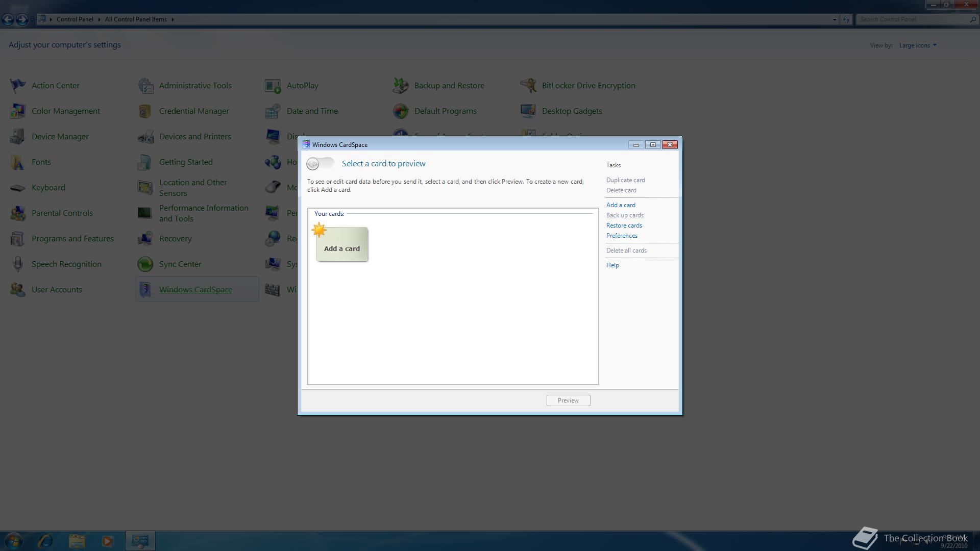Image resolution: width=980 pixels, height=551 pixels.
Task: Click the User Accounts label
Action: (57, 289)
